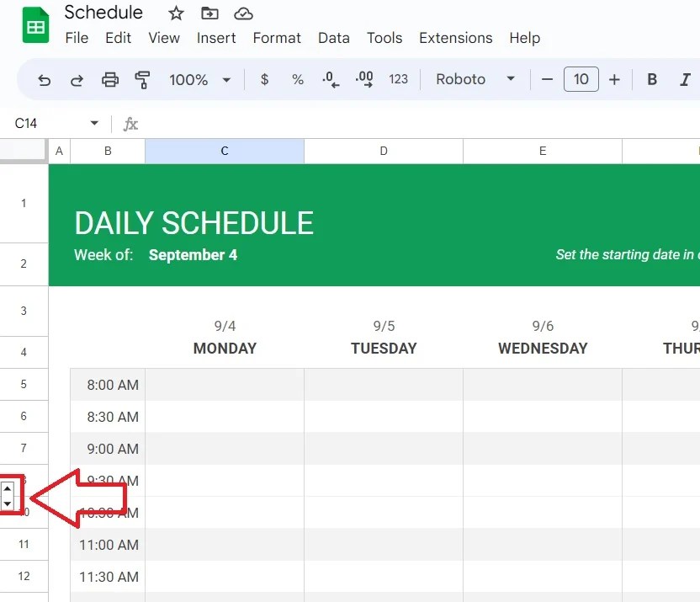Toggle bold formatting
Viewport: 700px width, 602px height.
(651, 78)
